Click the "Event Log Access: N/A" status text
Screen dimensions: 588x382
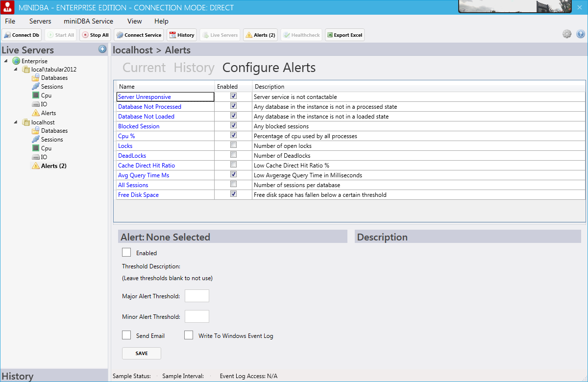248,376
